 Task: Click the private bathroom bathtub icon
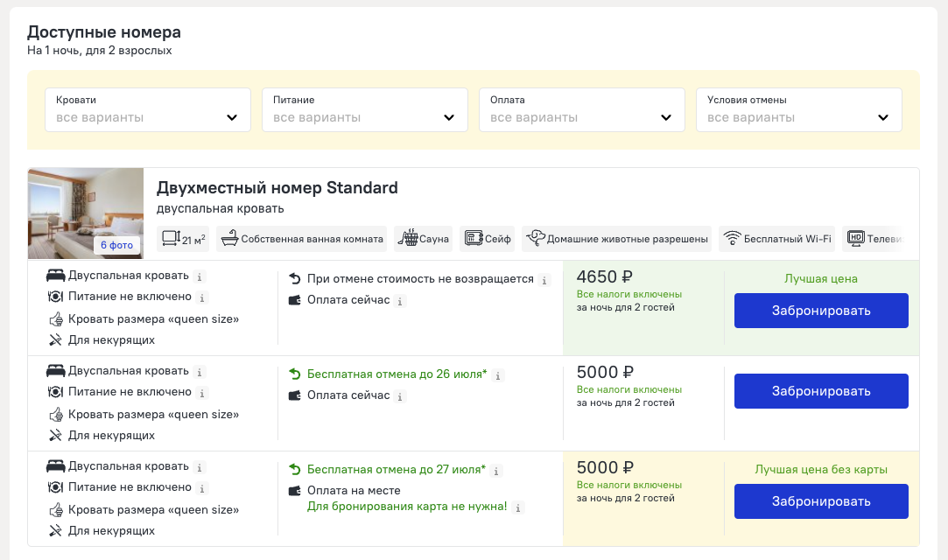click(x=229, y=239)
